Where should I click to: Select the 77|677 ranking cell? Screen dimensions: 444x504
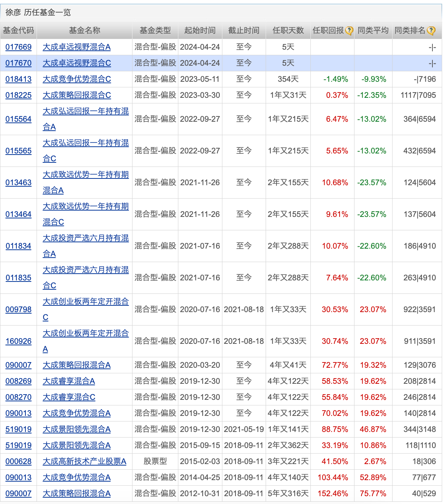coord(424,477)
